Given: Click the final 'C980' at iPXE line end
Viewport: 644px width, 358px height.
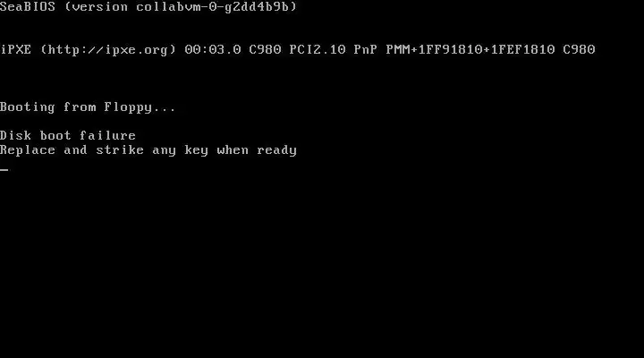Looking at the screenshot, I should 579,50.
